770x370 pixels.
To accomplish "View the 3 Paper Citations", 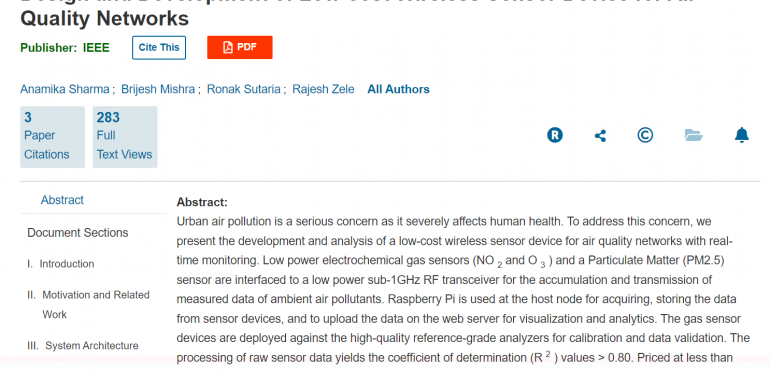I will (x=53, y=137).
